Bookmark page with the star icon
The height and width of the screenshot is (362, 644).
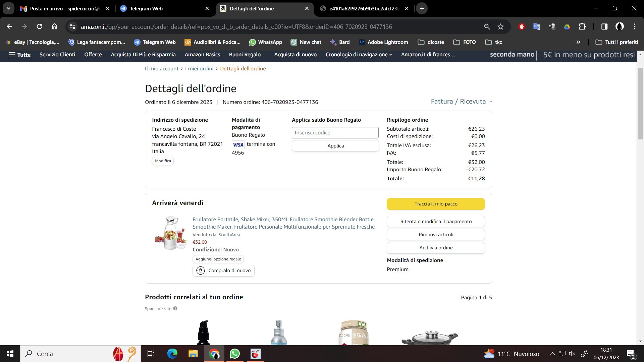500,26
